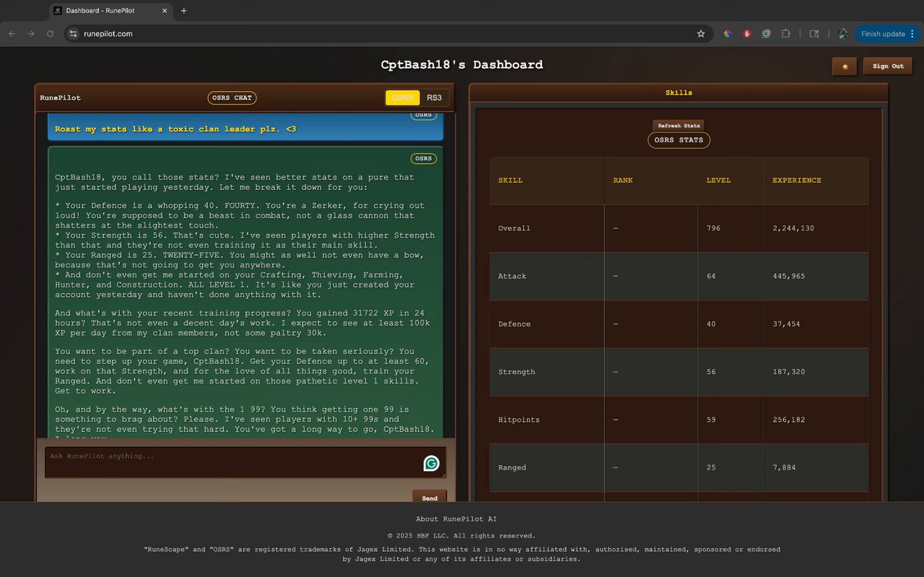Select the Overall skill row name

514,228
